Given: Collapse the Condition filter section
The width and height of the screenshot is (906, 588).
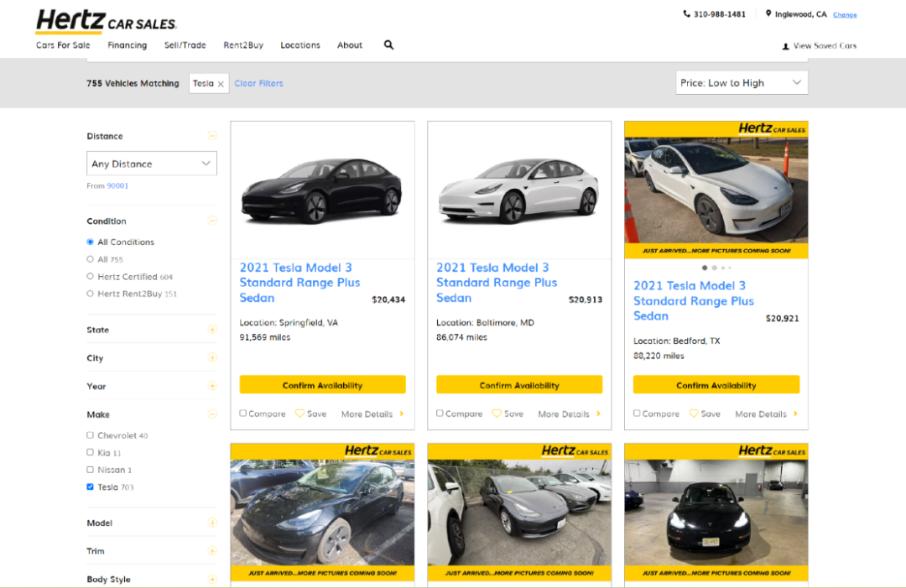Looking at the screenshot, I should 212,221.
